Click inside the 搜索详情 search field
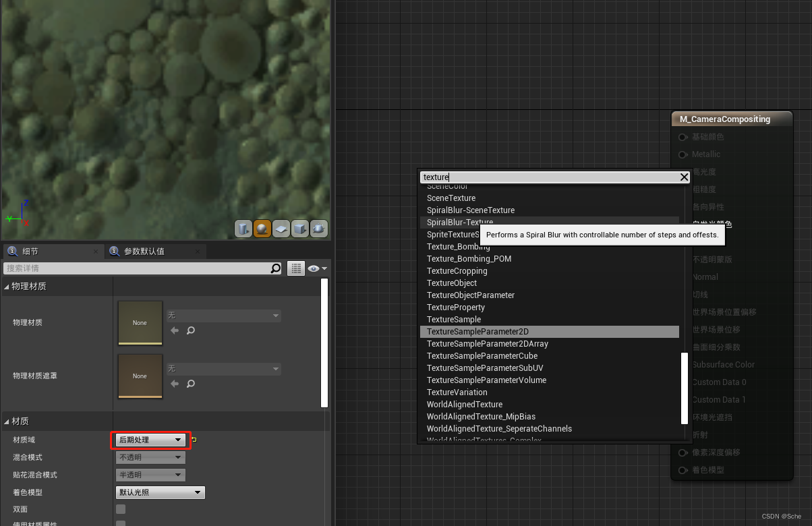 pos(135,268)
